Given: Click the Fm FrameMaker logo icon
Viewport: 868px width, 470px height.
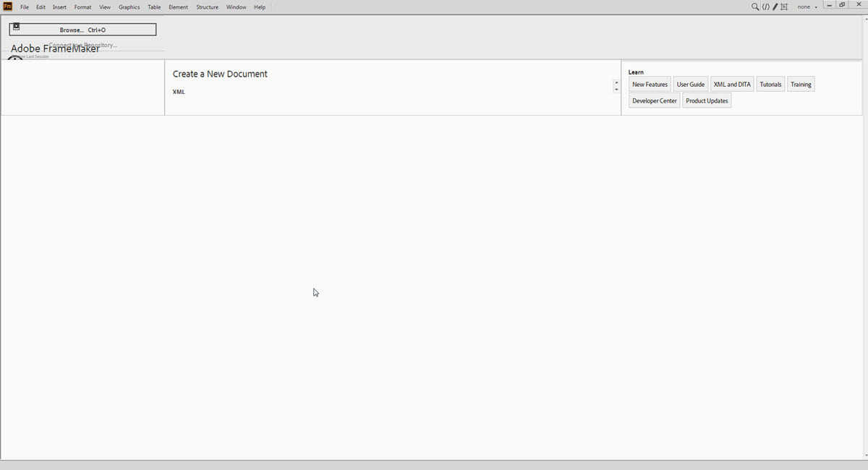Looking at the screenshot, I should (x=7, y=7).
